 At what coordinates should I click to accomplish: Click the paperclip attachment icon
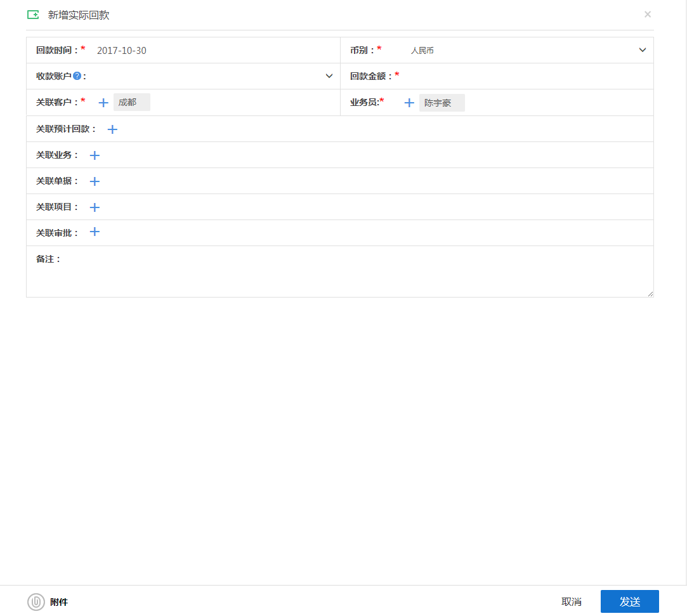(x=36, y=602)
